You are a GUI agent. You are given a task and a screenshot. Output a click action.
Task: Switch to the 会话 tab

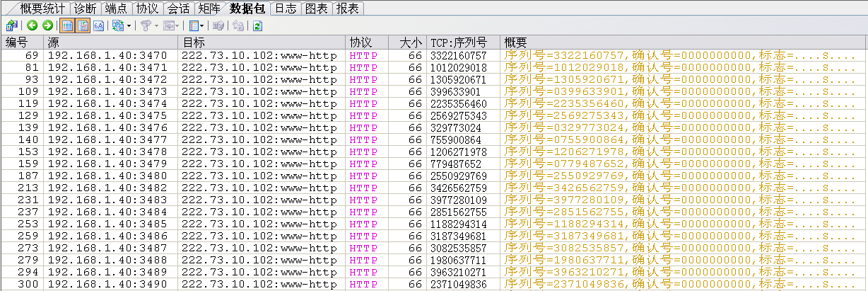(178, 8)
